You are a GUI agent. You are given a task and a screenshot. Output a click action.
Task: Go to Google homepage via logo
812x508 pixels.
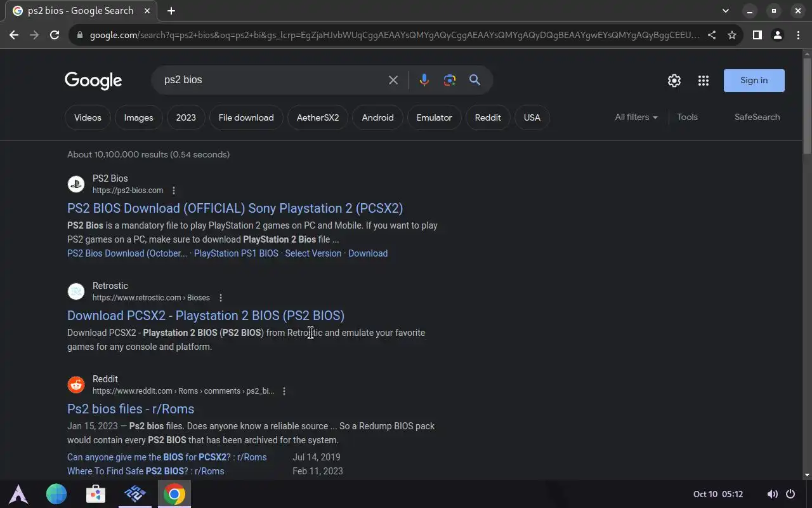point(93,81)
